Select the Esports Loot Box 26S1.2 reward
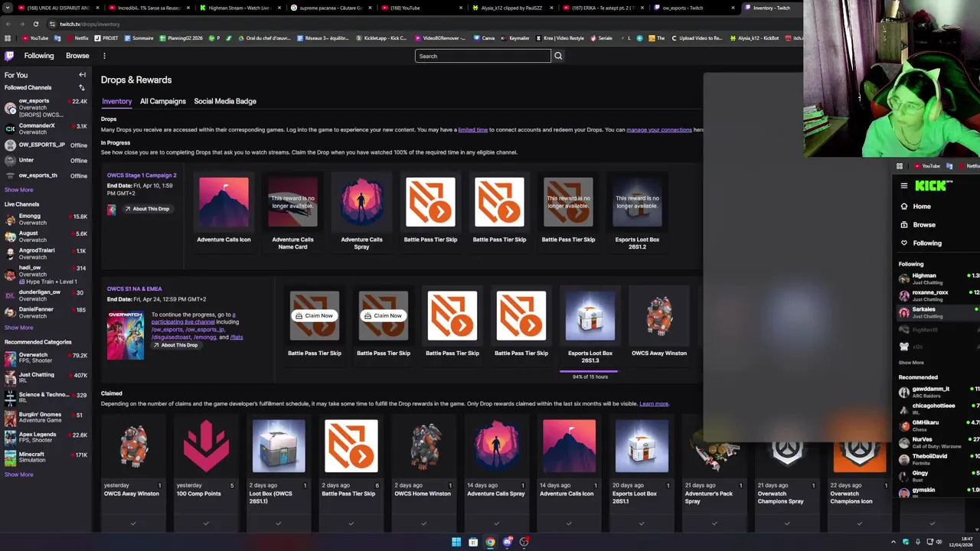This screenshot has height=551, width=980. 637,202
